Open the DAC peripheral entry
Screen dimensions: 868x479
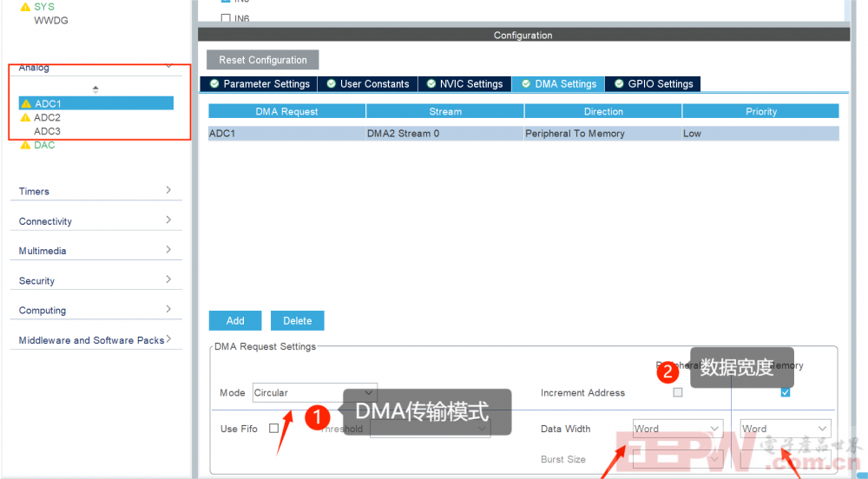click(x=44, y=145)
